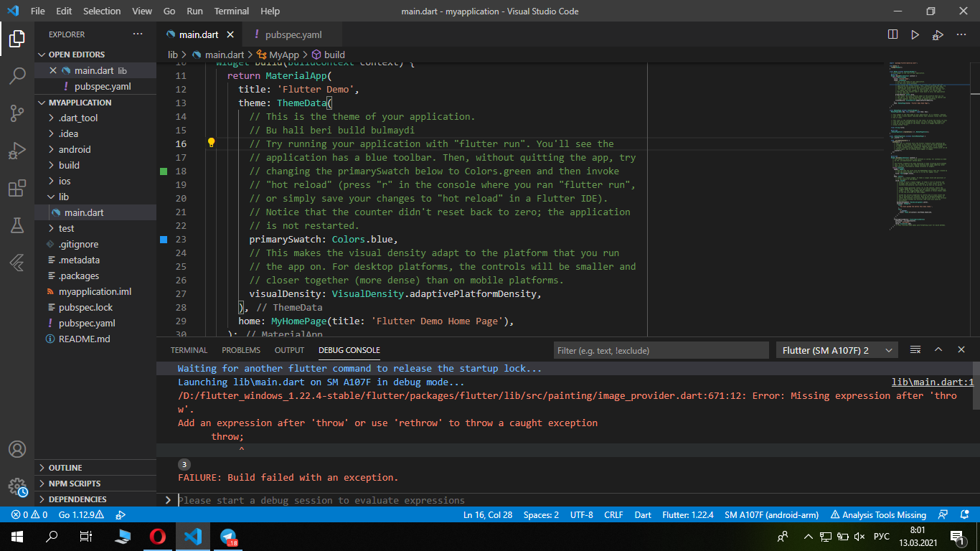Click the split editor right icon

tap(892, 34)
